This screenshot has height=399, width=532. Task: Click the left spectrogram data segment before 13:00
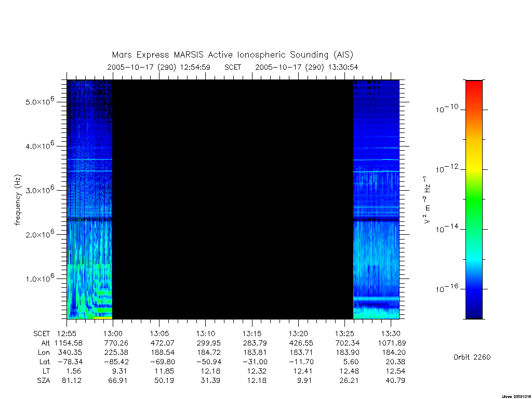(89, 199)
